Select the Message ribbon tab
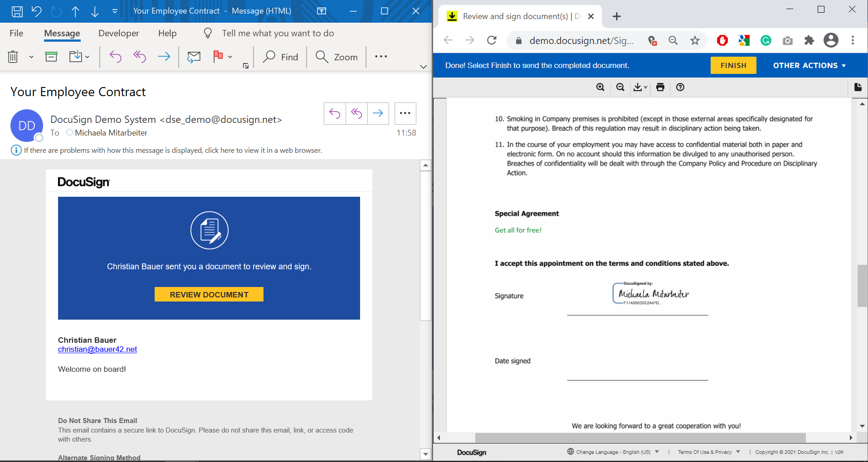Image resolution: width=868 pixels, height=462 pixels. [x=62, y=33]
